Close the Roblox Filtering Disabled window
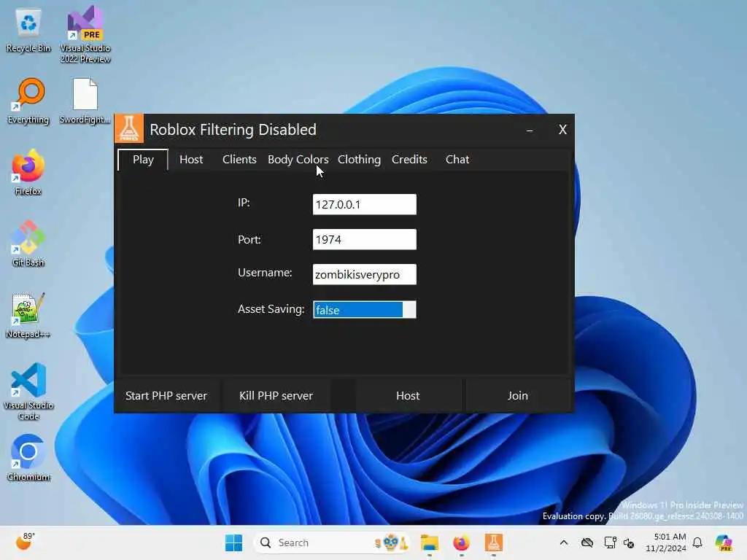Image resolution: width=747 pixels, height=560 pixels. tap(562, 130)
